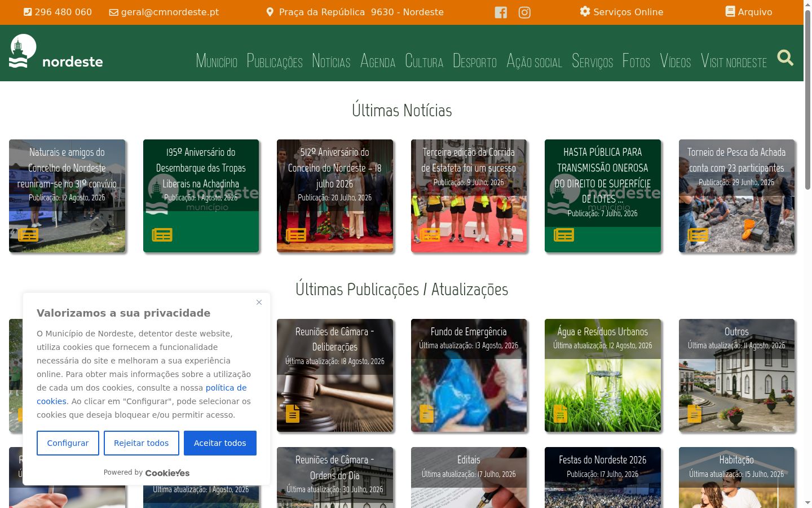Open the Instagram icon in top bar
Image resolution: width=812 pixels, height=508 pixels.
coord(524,12)
